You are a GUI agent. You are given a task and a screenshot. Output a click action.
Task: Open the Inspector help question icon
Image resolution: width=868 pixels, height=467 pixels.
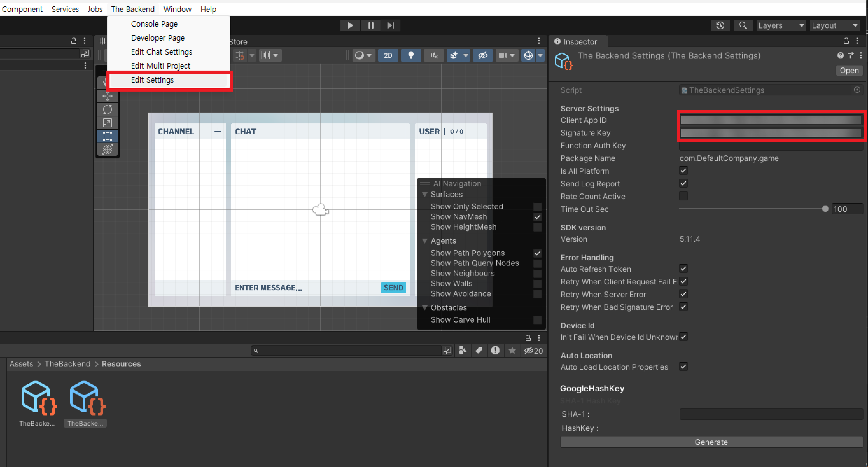[840, 55]
